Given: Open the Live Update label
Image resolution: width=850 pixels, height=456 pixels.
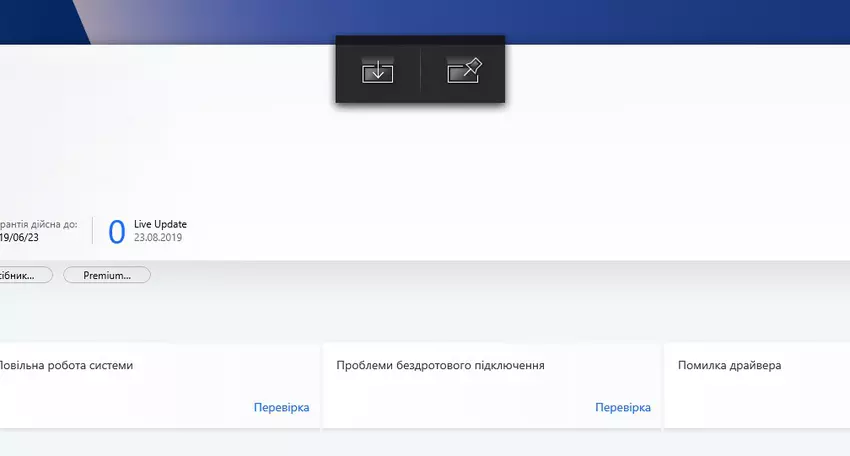Looking at the screenshot, I should tap(160, 224).
